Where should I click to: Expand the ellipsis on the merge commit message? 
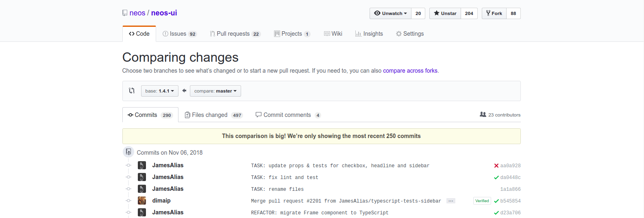pyautogui.click(x=450, y=201)
